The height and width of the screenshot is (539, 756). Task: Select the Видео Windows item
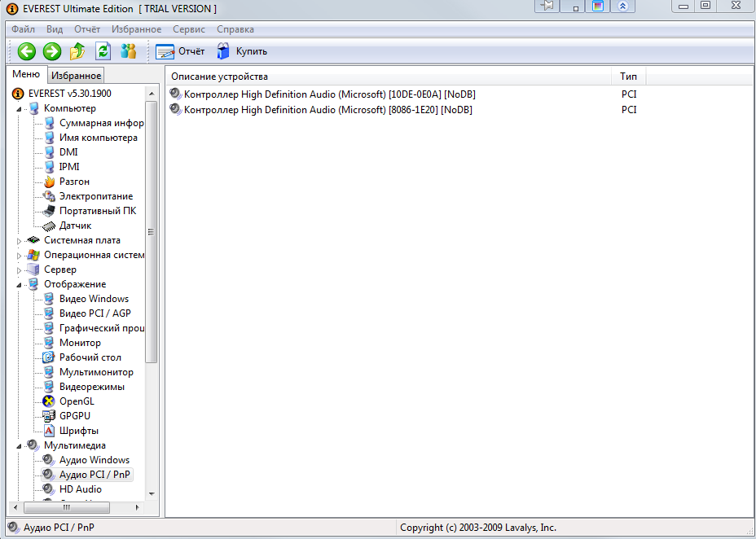pos(94,299)
